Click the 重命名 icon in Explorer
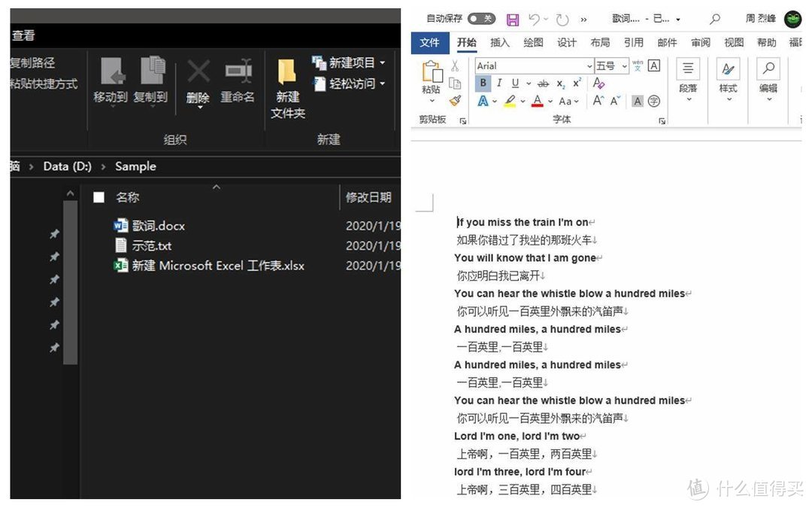 238,71
